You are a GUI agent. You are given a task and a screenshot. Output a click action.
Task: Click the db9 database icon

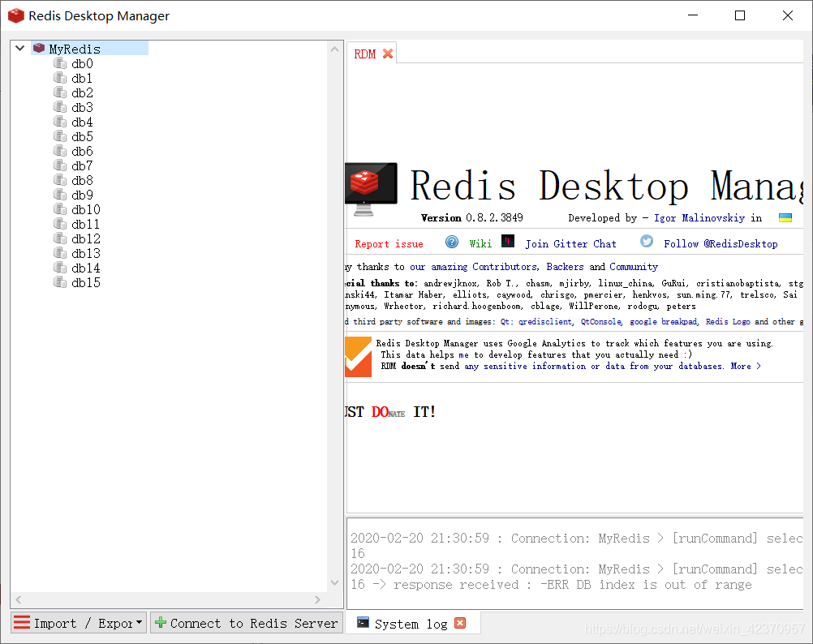coord(60,195)
